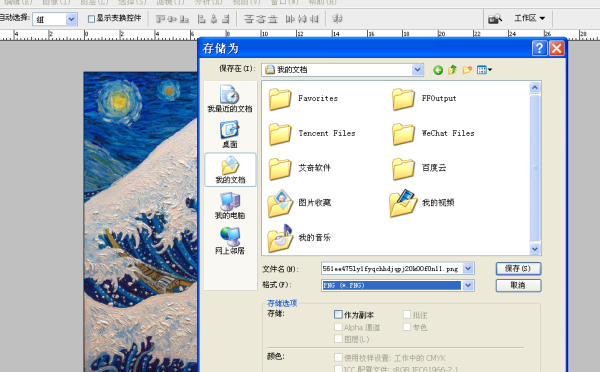Image resolution: width=600 pixels, height=372 pixels.
Task: Close the 存储为 dialog
Action: tap(556, 48)
